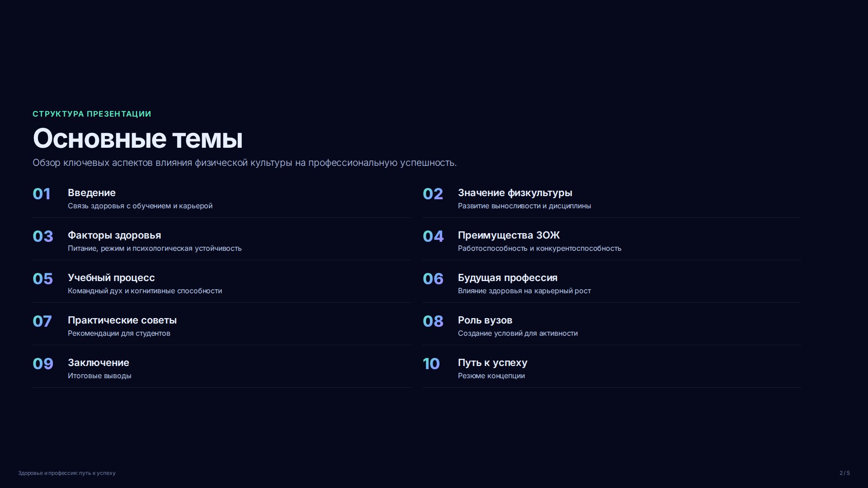
Task: Select the 'Будущая профессия' topic
Action: (508, 278)
